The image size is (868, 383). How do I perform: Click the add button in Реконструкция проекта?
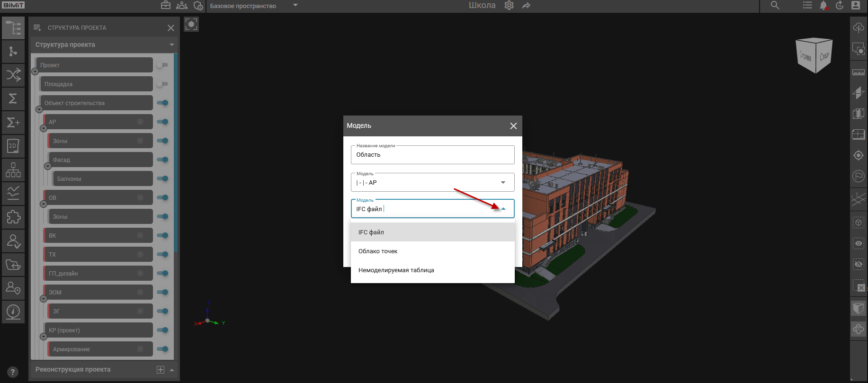pyautogui.click(x=161, y=370)
